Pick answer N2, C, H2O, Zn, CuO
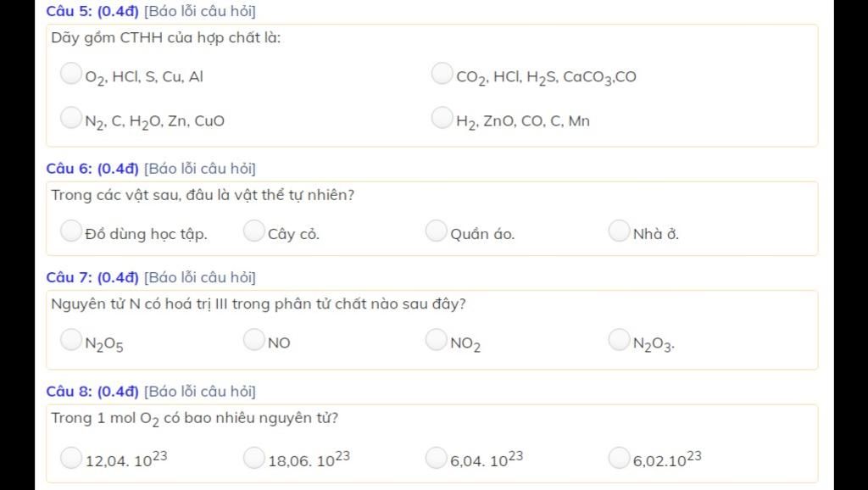868x490 pixels. coord(71,118)
